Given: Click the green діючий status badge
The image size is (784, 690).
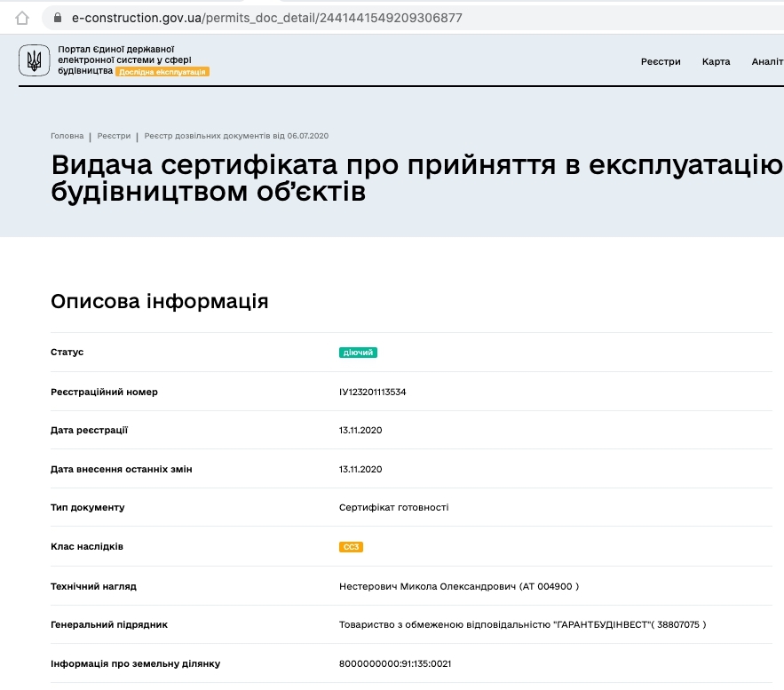Looking at the screenshot, I should 358,353.
